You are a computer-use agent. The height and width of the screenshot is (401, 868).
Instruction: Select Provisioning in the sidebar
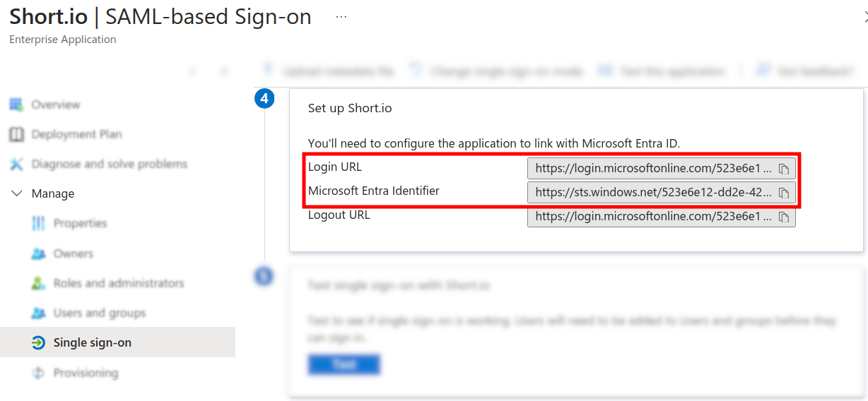(x=86, y=373)
